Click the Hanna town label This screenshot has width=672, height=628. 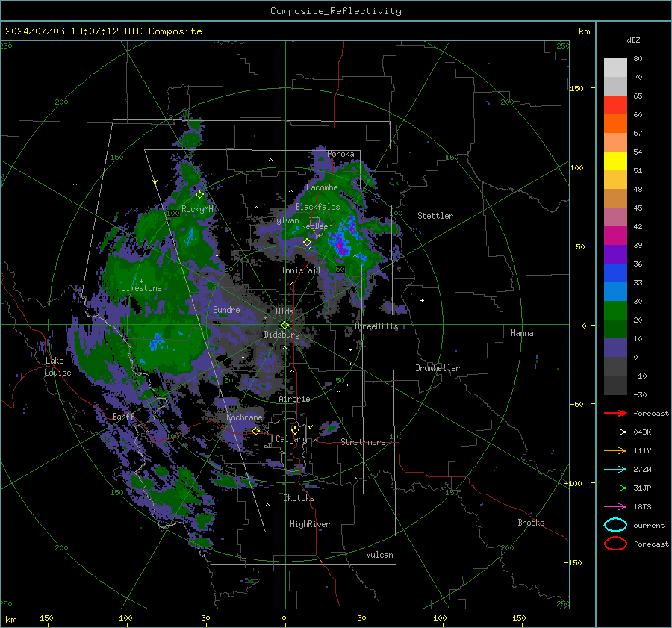pos(522,333)
